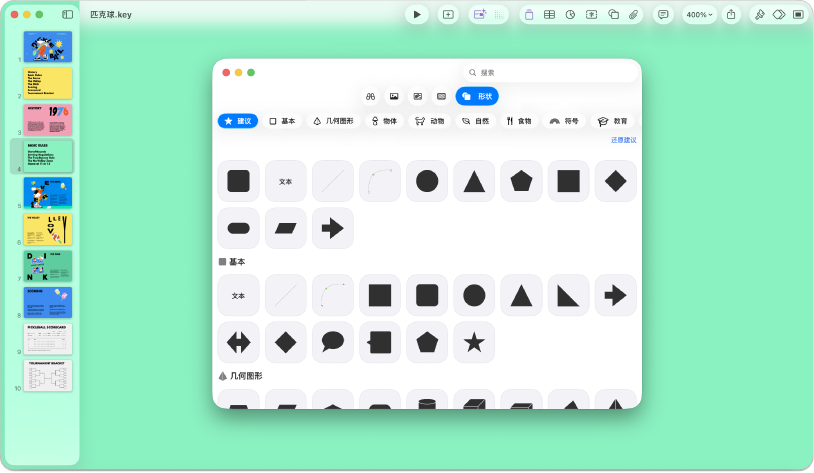Select the 食物 category chip

tap(519, 121)
